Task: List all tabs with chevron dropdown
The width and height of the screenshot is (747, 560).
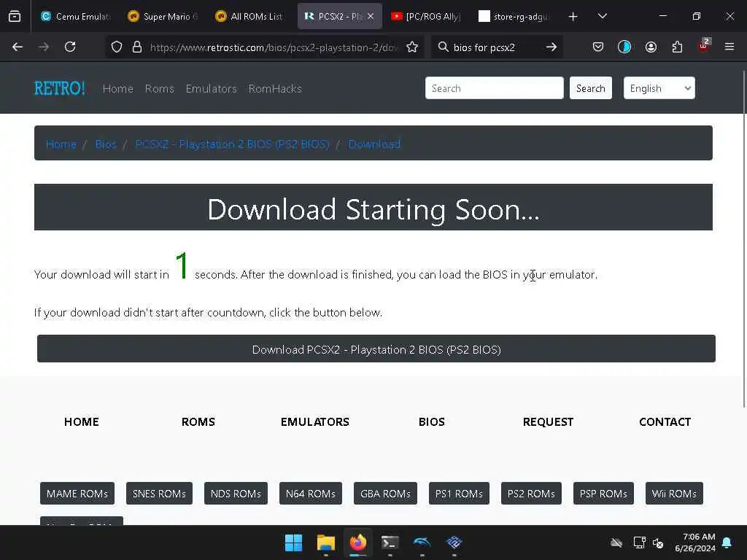Action: click(602, 16)
